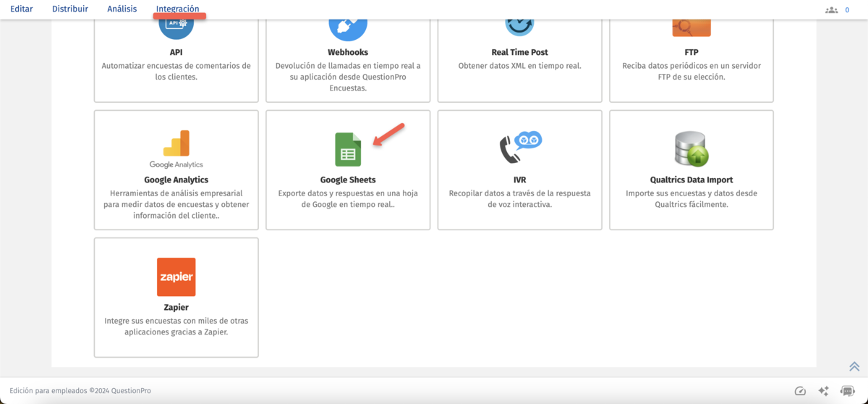Open the speedometer dashboard icon
The width and height of the screenshot is (868, 404).
[800, 391]
